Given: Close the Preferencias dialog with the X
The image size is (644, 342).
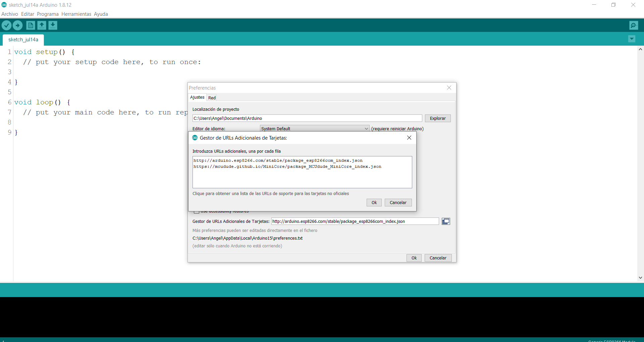Looking at the screenshot, I should tap(449, 88).
